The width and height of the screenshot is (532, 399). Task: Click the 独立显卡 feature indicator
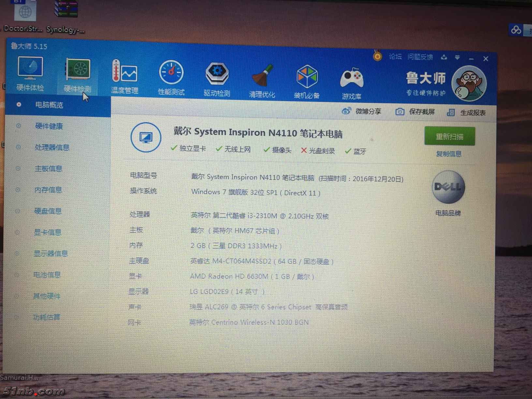188,148
